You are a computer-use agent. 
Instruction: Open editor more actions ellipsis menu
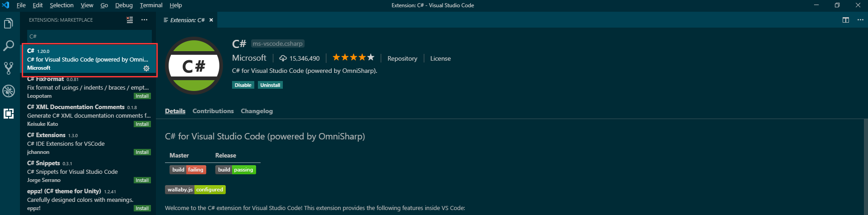pyautogui.click(x=860, y=20)
